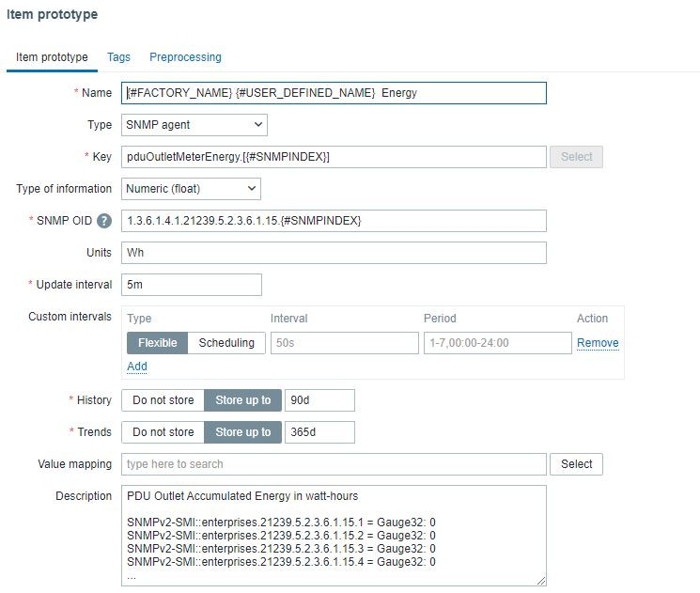
Task: Set History to Do not store
Action: 163,400
